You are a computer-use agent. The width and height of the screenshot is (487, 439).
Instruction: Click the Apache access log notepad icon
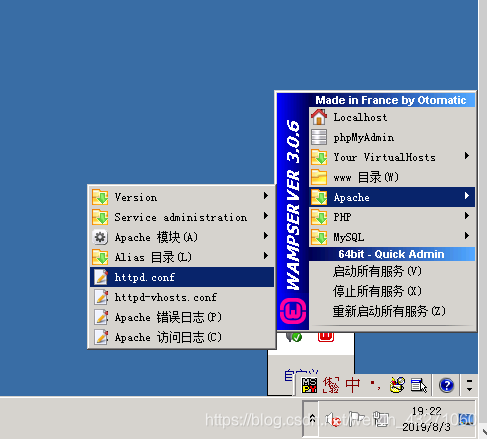pos(101,337)
